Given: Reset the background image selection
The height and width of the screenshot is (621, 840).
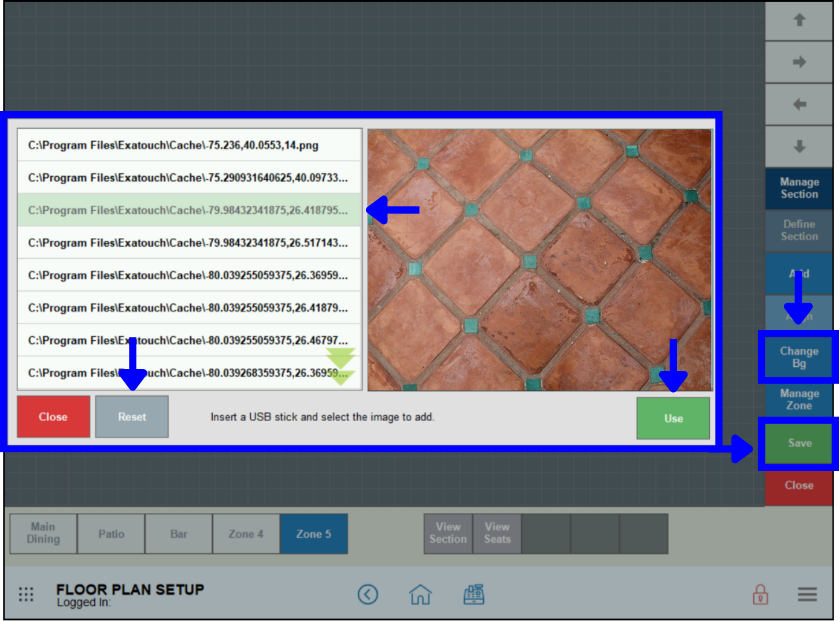Looking at the screenshot, I should (131, 417).
